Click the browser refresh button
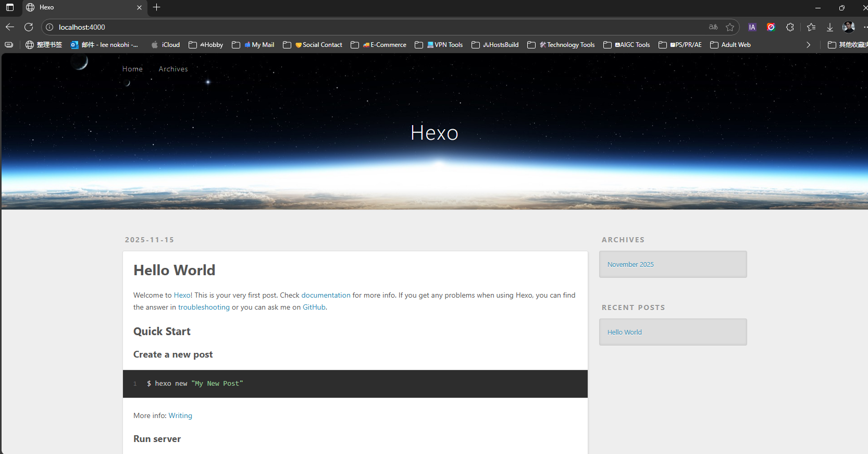Screen dimensions: 868x454 29,27
